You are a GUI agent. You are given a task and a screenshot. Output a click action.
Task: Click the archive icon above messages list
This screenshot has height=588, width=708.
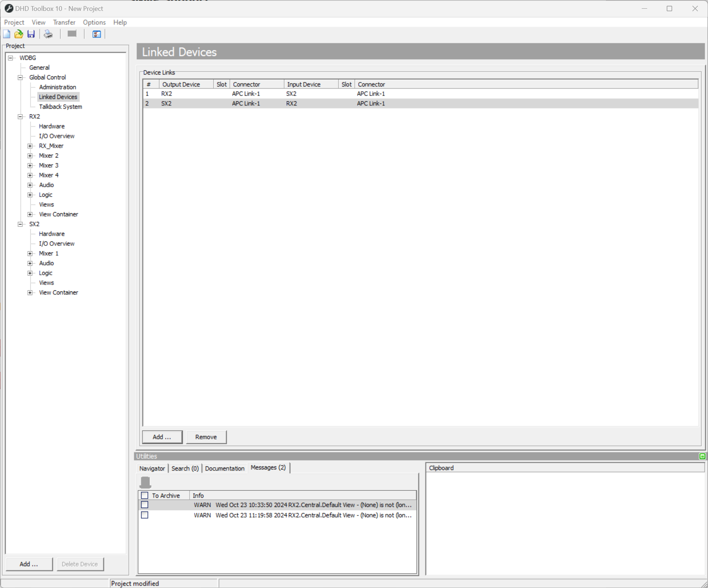tap(145, 482)
